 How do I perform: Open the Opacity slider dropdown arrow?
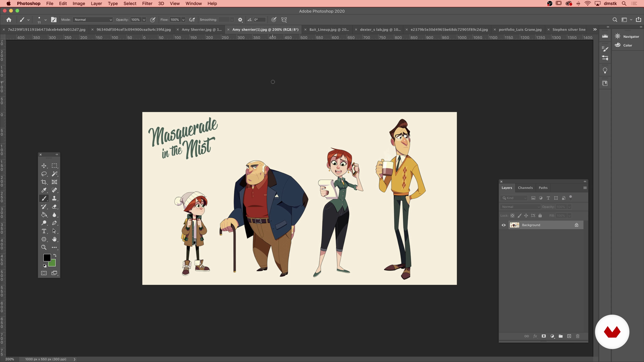coord(144,19)
